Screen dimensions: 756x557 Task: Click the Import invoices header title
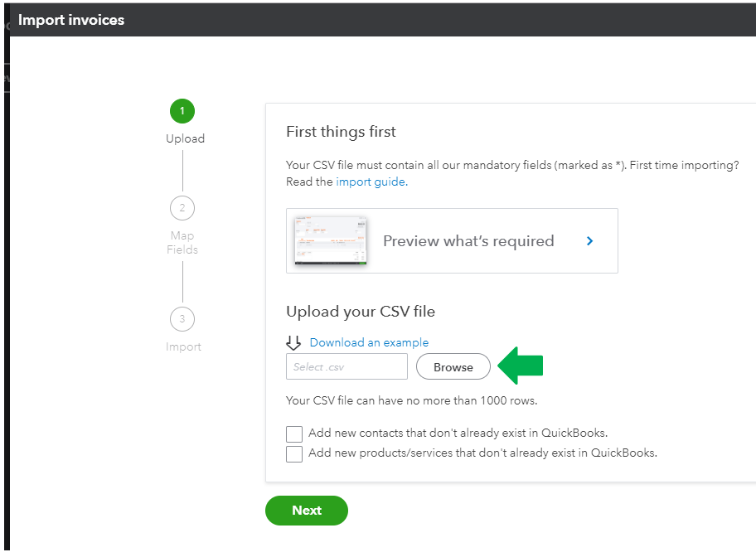click(x=71, y=20)
